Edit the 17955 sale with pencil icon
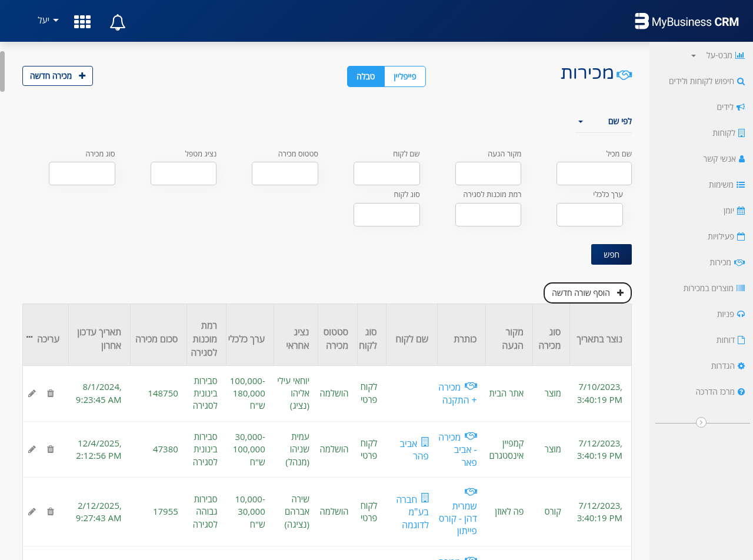Image resolution: width=753 pixels, height=560 pixels. tap(32, 511)
